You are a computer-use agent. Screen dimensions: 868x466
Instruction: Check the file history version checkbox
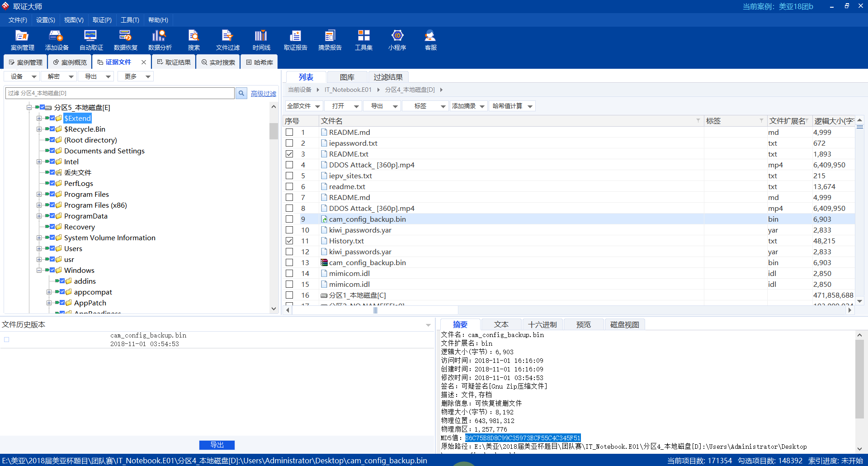tap(6, 339)
